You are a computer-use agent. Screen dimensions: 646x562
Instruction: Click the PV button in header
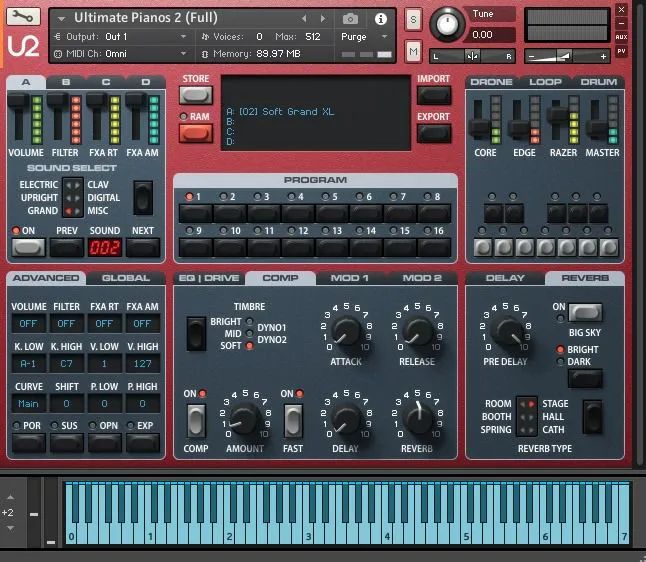pos(621,51)
